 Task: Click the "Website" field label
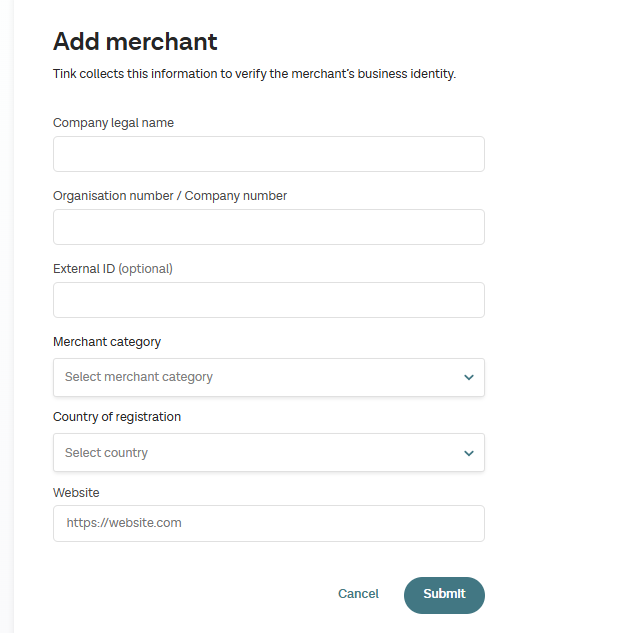click(76, 493)
